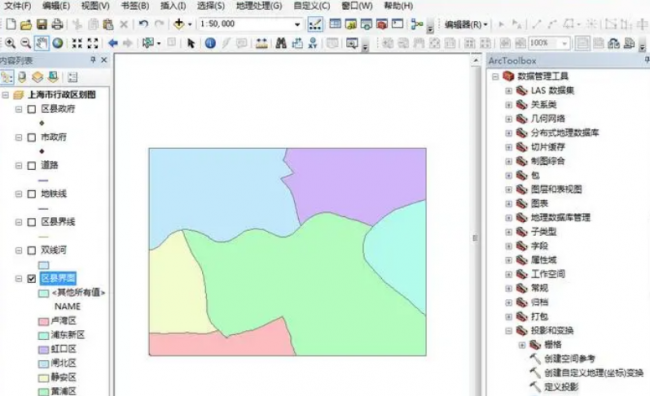Open the 帮助(H) menu
The width and height of the screenshot is (650, 396).
click(x=398, y=6)
